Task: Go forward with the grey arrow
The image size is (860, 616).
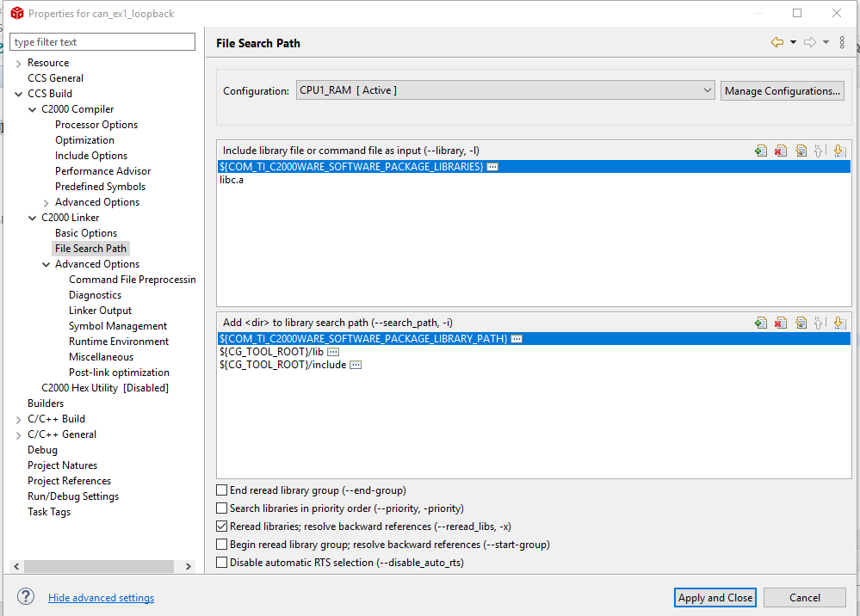Action: tap(810, 42)
